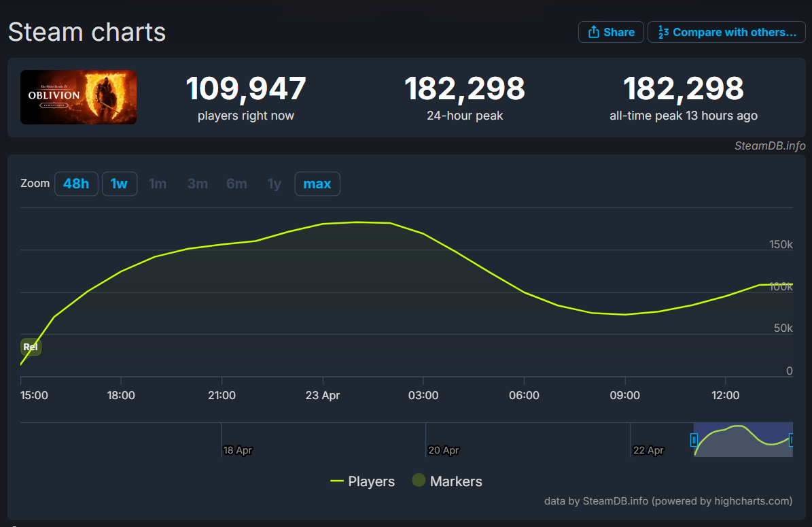Click the 03:00 x-axis label
The image size is (812, 527).
[x=423, y=395]
